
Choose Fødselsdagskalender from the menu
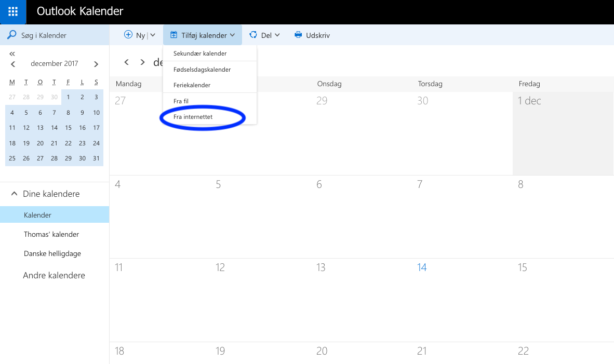[x=202, y=70]
